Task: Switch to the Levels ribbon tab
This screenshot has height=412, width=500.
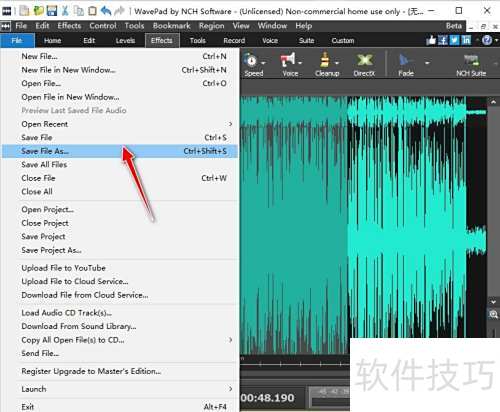Action: pyautogui.click(x=125, y=41)
